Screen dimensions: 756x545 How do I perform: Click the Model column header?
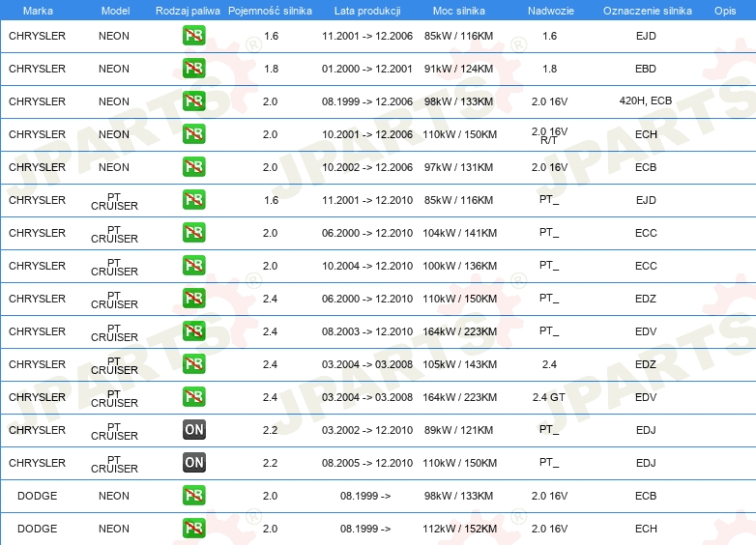pos(115,11)
